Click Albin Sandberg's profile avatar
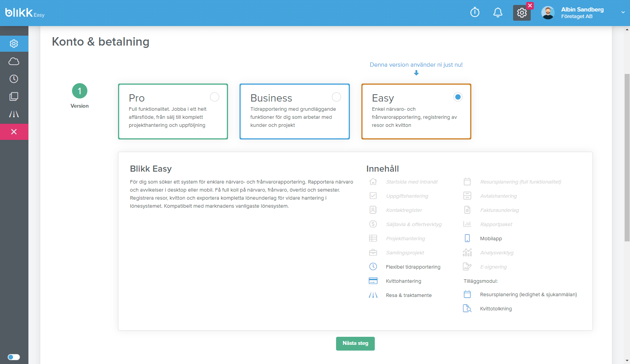 point(548,13)
